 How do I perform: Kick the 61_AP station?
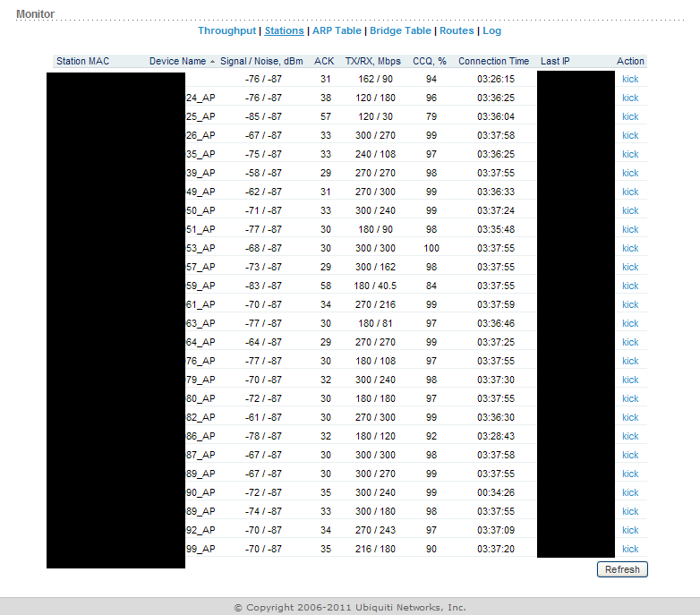[x=630, y=304]
